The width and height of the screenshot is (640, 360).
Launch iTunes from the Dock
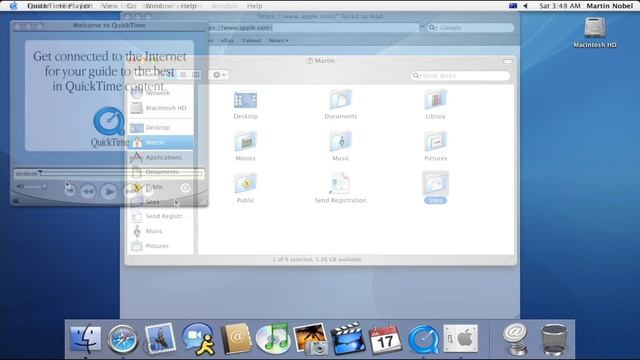(273, 339)
